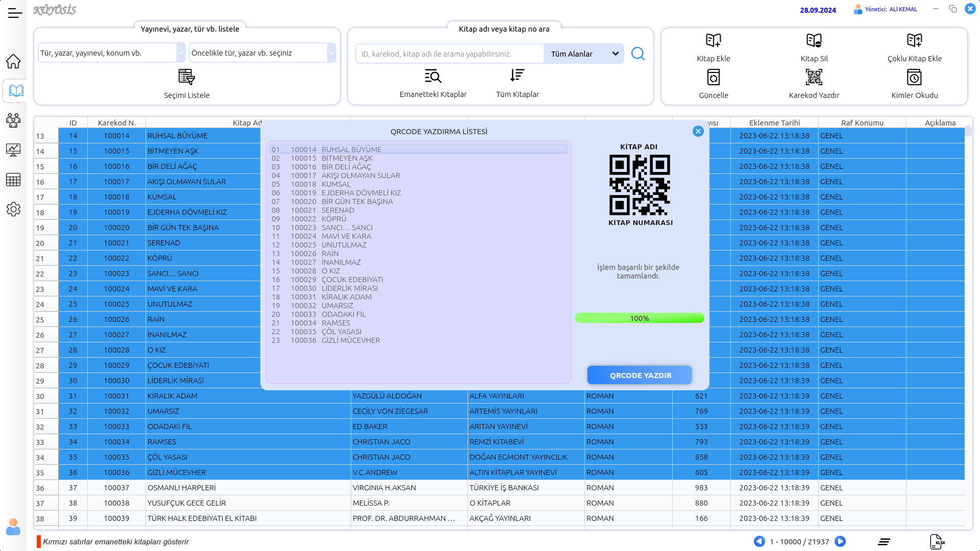The width and height of the screenshot is (980, 551).
Task: Open Çoklu Kitap Ekle
Action: click(914, 41)
